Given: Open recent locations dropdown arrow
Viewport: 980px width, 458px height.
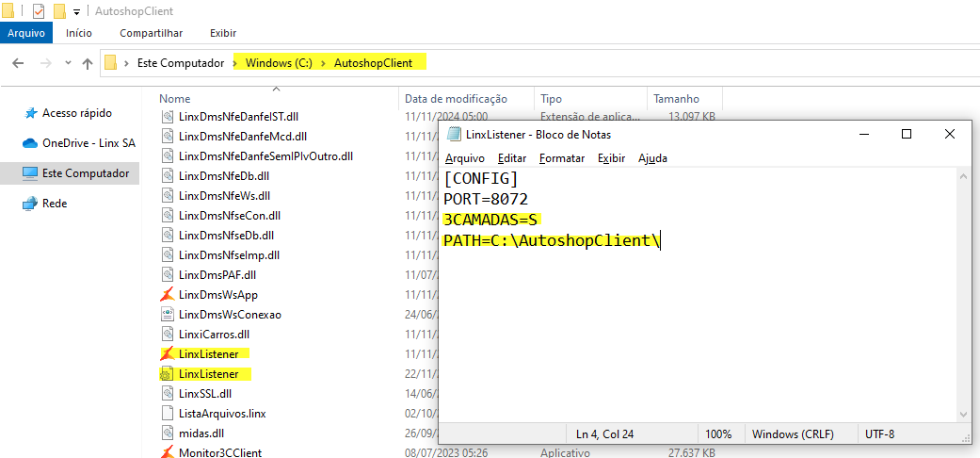Looking at the screenshot, I should click(x=68, y=63).
